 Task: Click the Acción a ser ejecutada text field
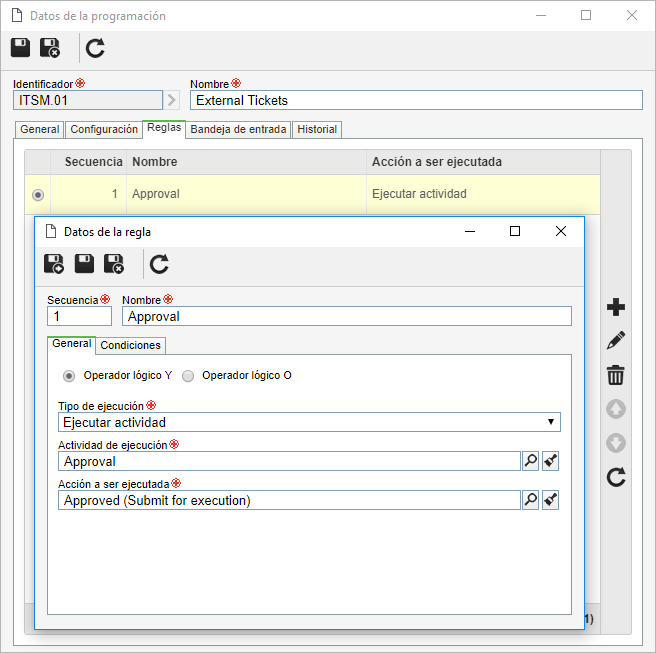[289, 500]
